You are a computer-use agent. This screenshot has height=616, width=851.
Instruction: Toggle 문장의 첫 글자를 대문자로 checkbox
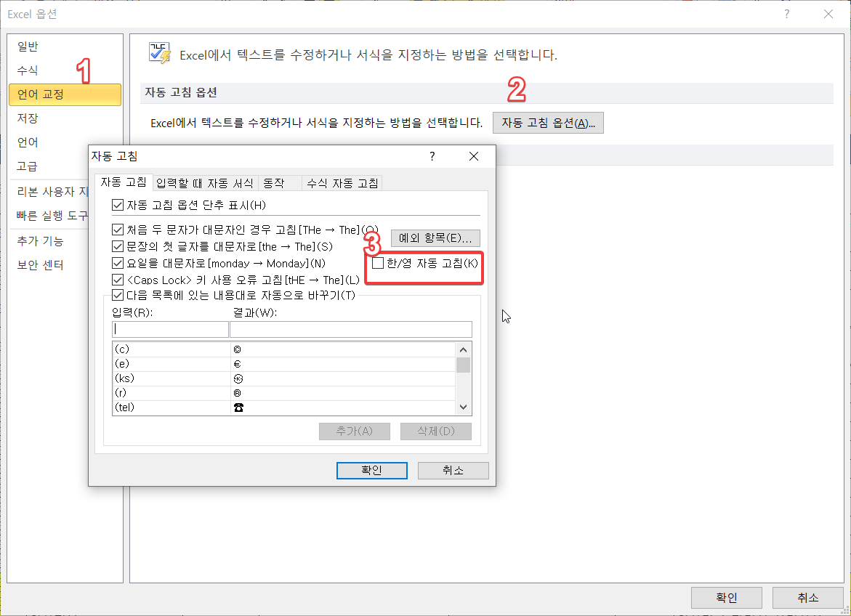(x=118, y=246)
